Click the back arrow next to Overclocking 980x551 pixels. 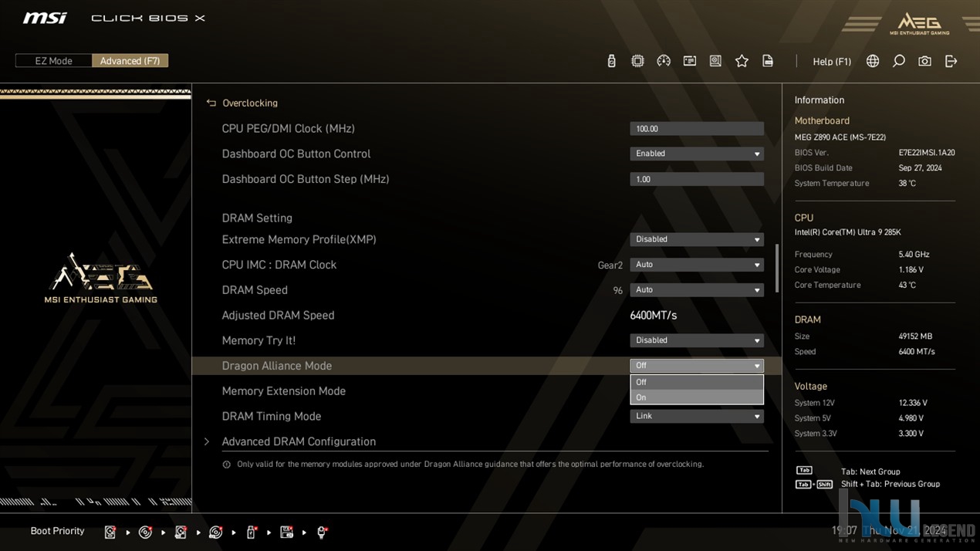211,103
